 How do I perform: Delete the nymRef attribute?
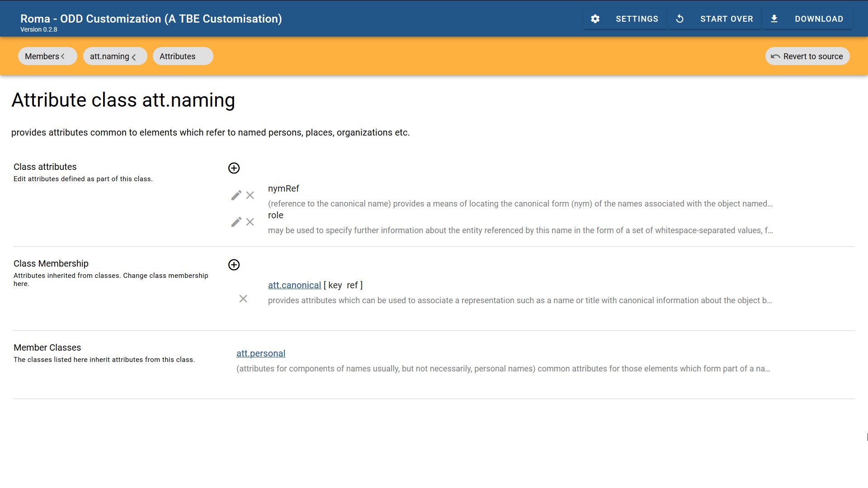click(250, 195)
